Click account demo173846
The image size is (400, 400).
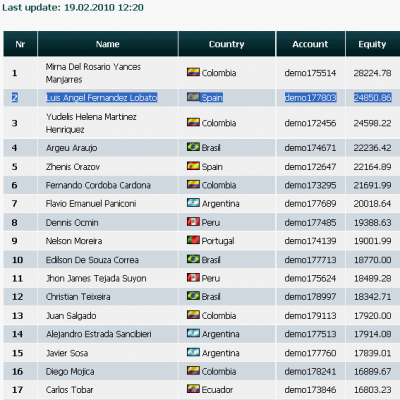pos(310,390)
